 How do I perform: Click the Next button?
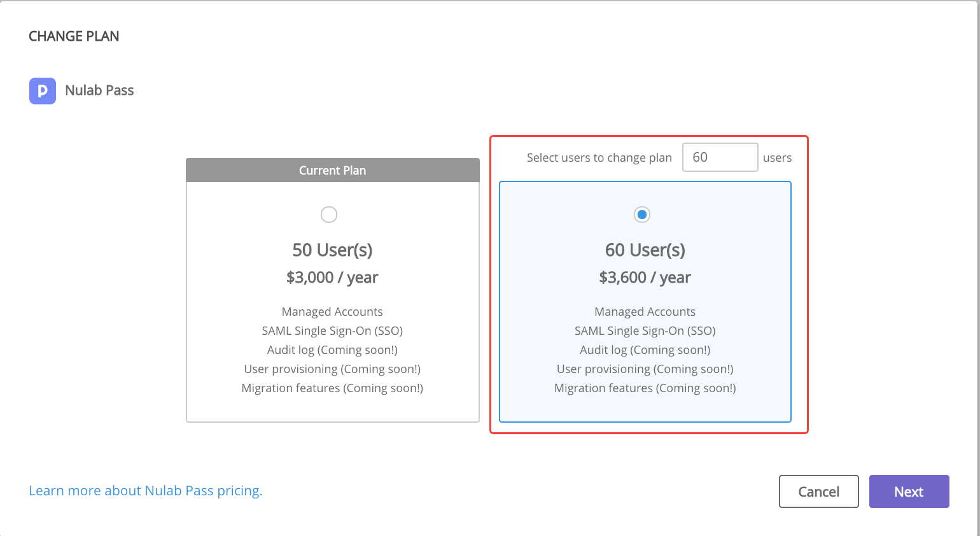point(909,491)
